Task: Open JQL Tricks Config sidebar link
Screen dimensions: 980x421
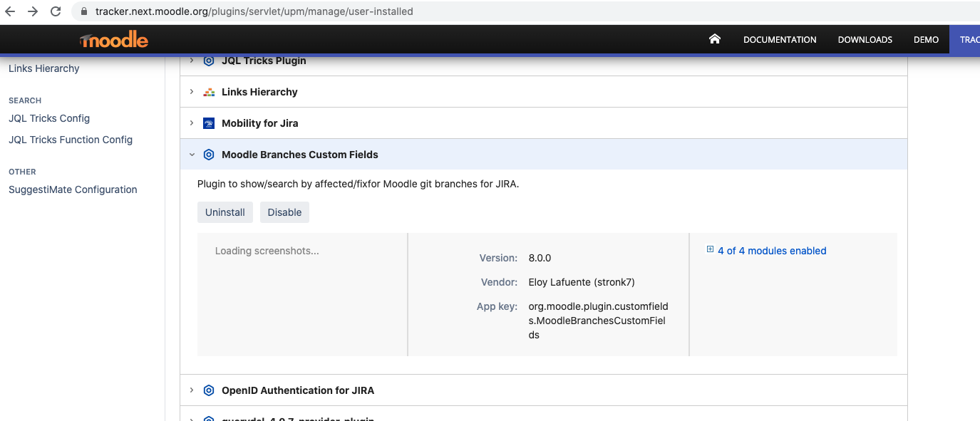Action: coord(49,118)
